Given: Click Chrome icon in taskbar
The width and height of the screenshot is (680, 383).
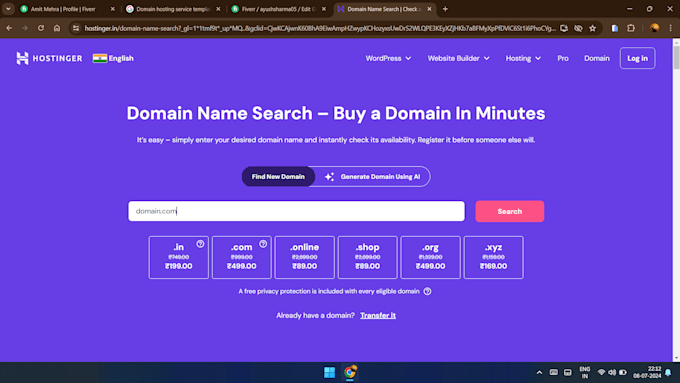Looking at the screenshot, I should tap(350, 372).
